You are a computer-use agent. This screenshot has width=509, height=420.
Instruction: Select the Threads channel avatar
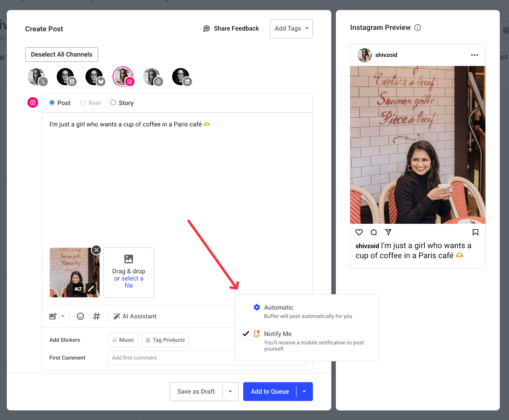pyautogui.click(x=152, y=76)
